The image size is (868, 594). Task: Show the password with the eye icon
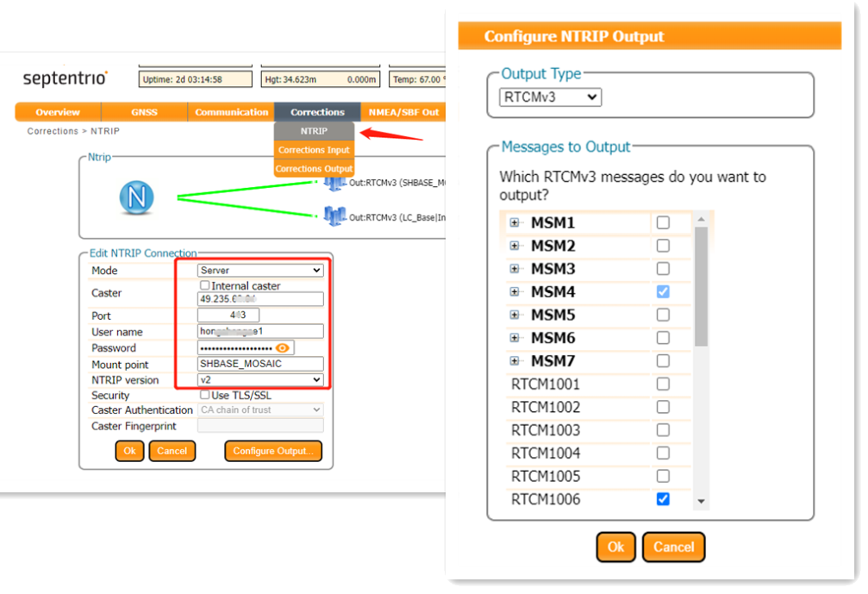[x=283, y=347]
